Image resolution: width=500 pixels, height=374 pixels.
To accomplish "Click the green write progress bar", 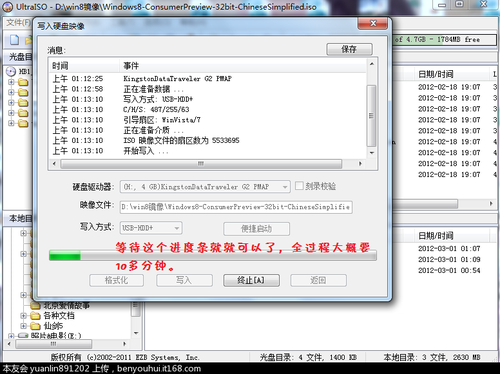I will 213,256.
